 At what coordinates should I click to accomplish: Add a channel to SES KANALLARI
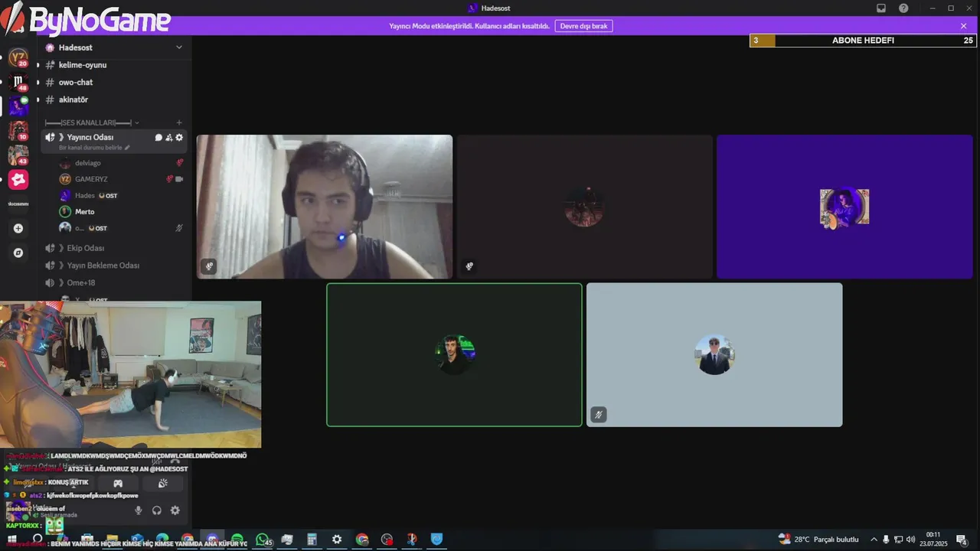pos(179,122)
